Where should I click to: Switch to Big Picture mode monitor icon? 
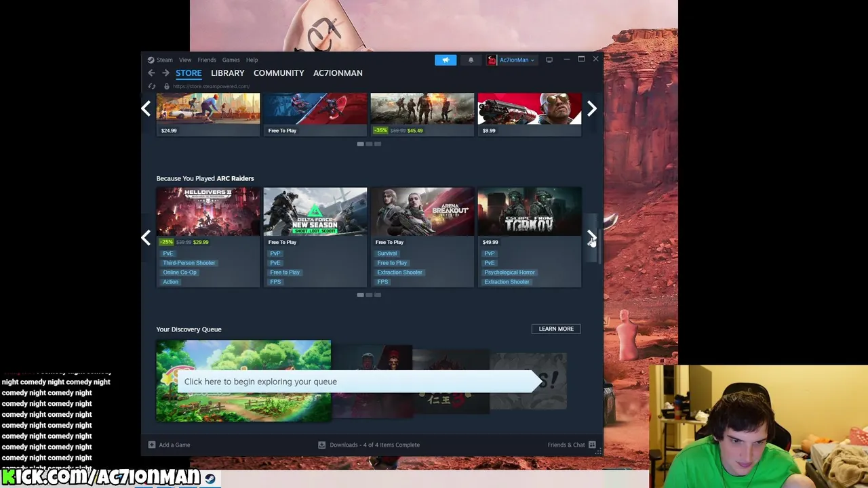(549, 60)
